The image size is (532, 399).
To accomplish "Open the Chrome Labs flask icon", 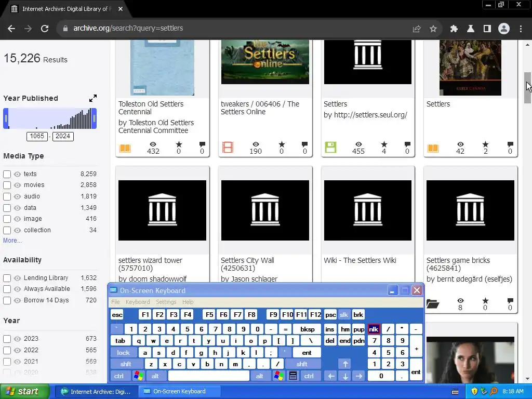I will click(x=470, y=29).
